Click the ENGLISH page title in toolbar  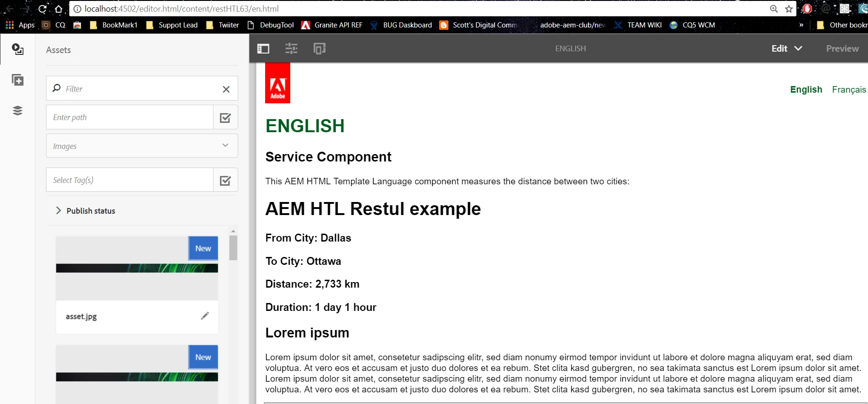pyautogui.click(x=570, y=48)
